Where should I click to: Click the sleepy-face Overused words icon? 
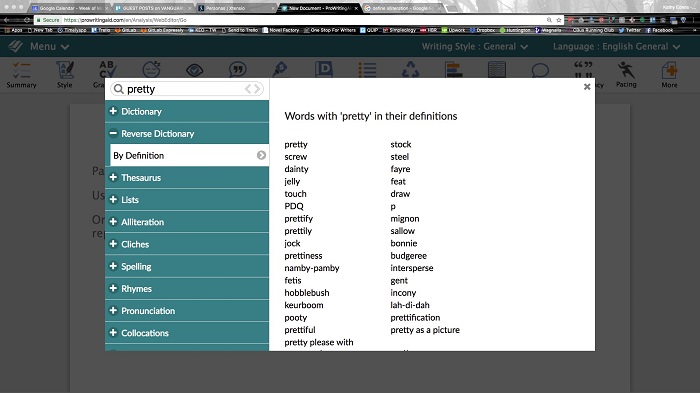click(151, 70)
